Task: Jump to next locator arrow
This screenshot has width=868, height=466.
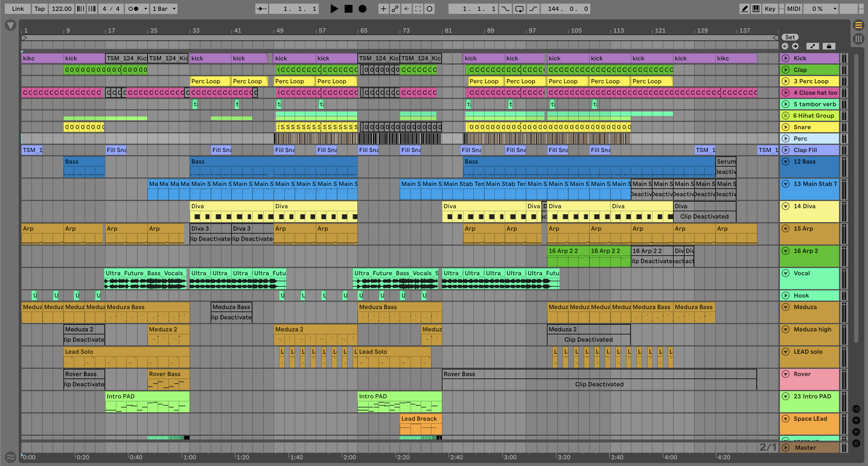Action: coord(795,46)
